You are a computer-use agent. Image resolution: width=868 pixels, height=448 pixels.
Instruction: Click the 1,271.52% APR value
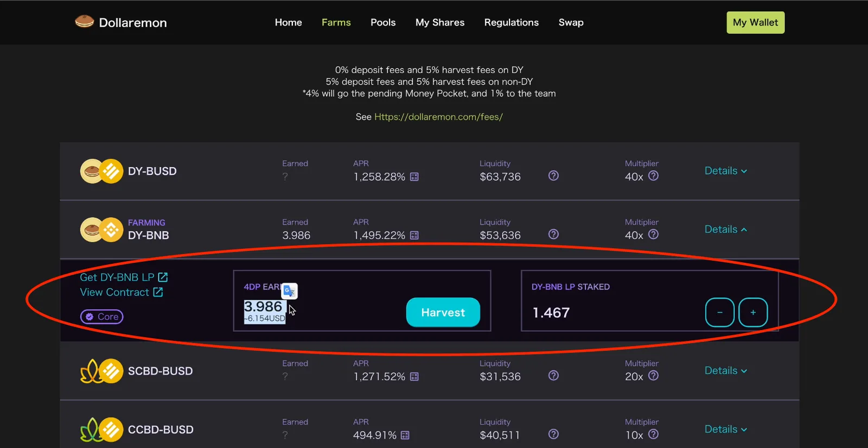pos(379,376)
